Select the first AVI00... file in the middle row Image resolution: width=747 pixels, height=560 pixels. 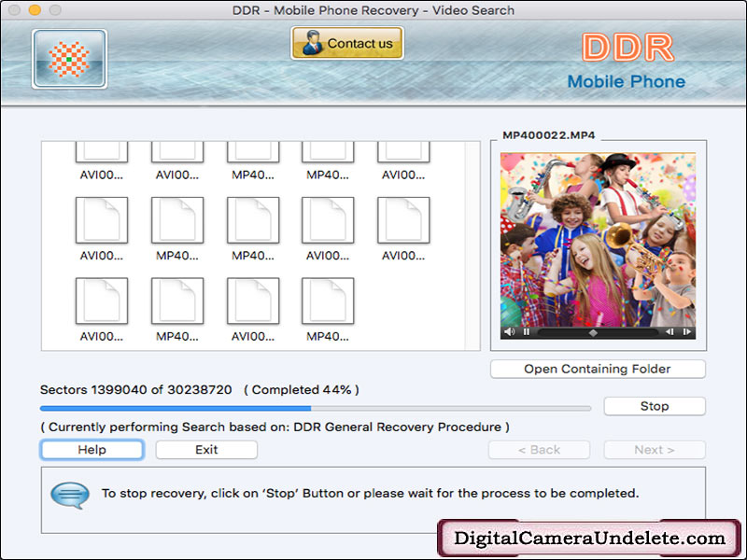tap(102, 229)
